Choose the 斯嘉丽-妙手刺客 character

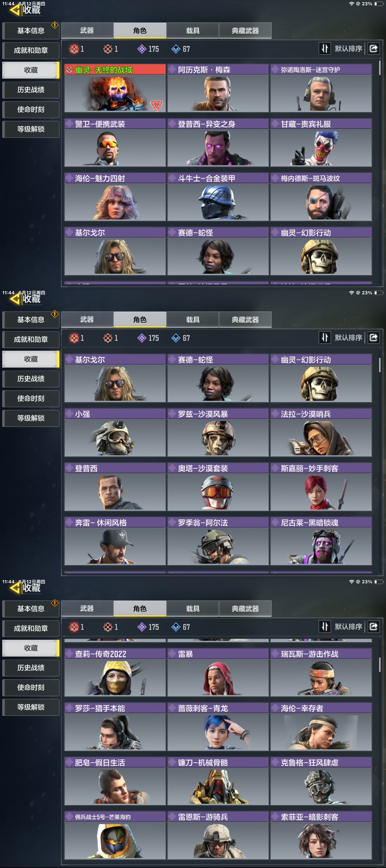click(x=321, y=487)
